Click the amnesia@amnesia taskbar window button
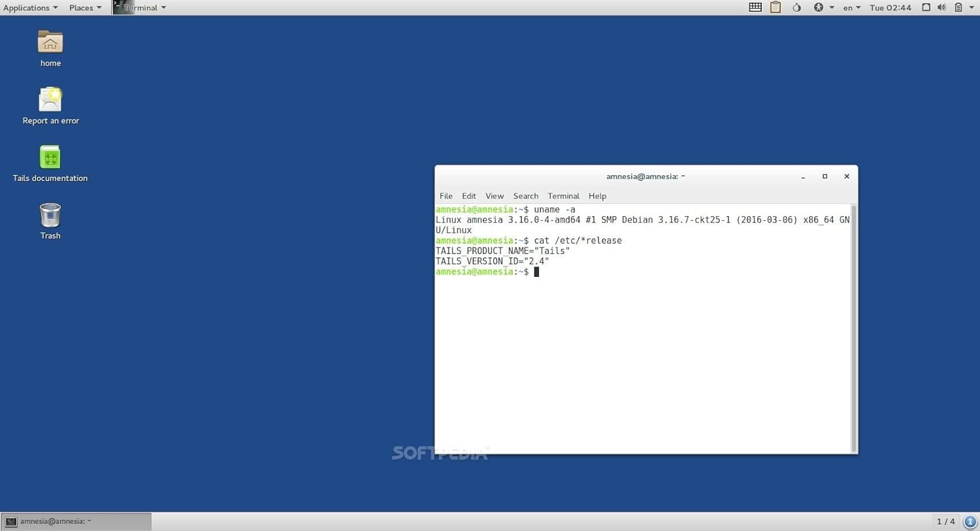The height and width of the screenshot is (531, 980). (x=76, y=521)
